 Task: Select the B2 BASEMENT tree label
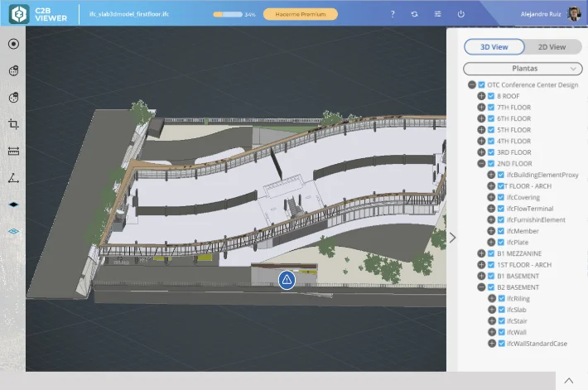point(518,287)
